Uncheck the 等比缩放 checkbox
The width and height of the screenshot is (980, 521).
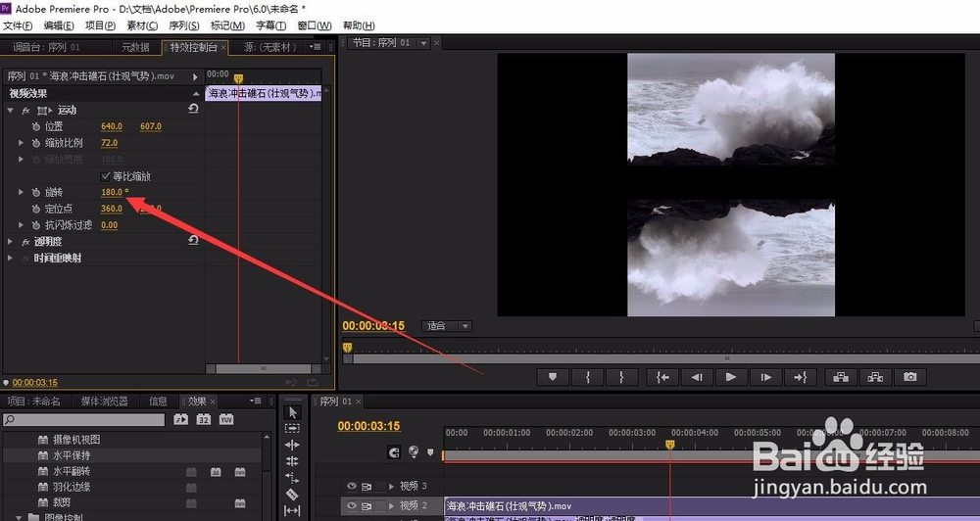click(105, 176)
